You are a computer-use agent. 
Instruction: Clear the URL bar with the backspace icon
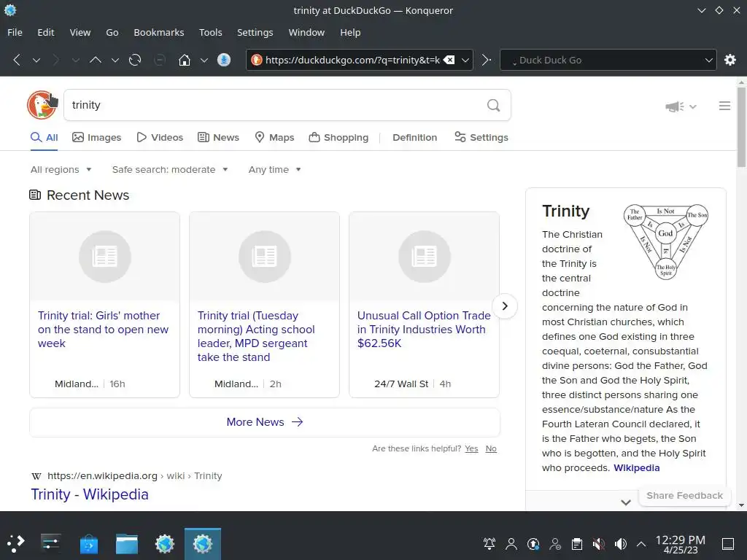449,60
